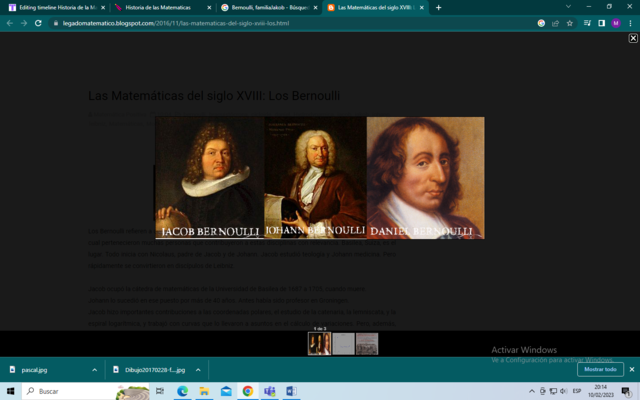
Task: Launch Microsoft Edge from taskbar
Action: 182,391
